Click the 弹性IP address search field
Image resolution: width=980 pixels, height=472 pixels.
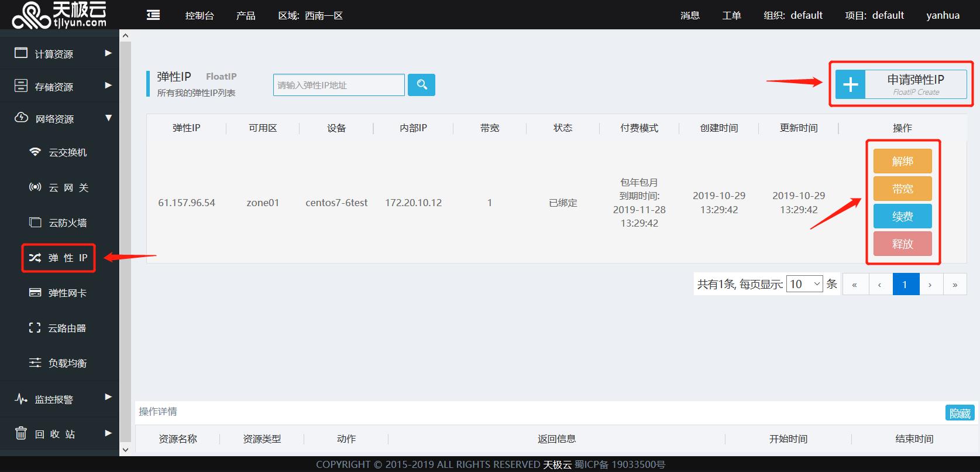tap(339, 85)
